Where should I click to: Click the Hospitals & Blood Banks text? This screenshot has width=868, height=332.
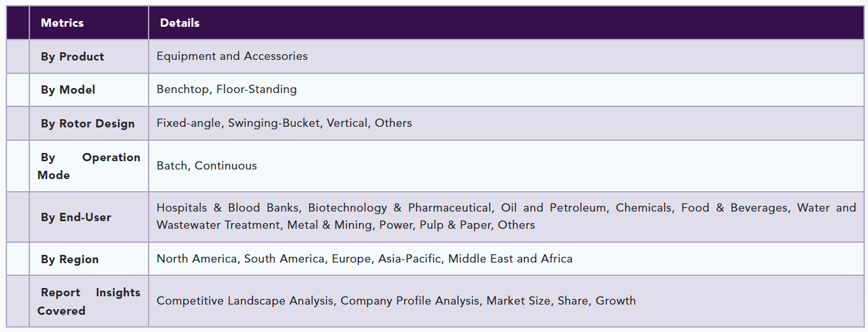[x=229, y=208]
